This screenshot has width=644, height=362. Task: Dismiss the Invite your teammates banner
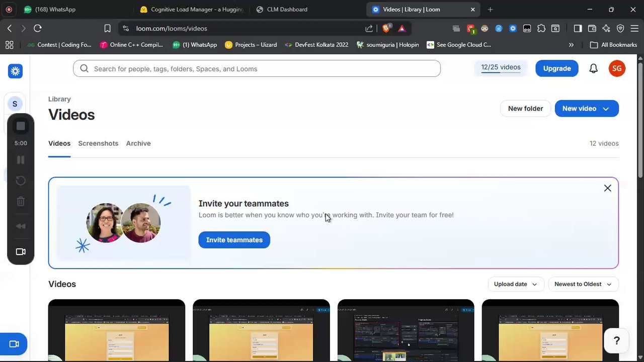(608, 188)
